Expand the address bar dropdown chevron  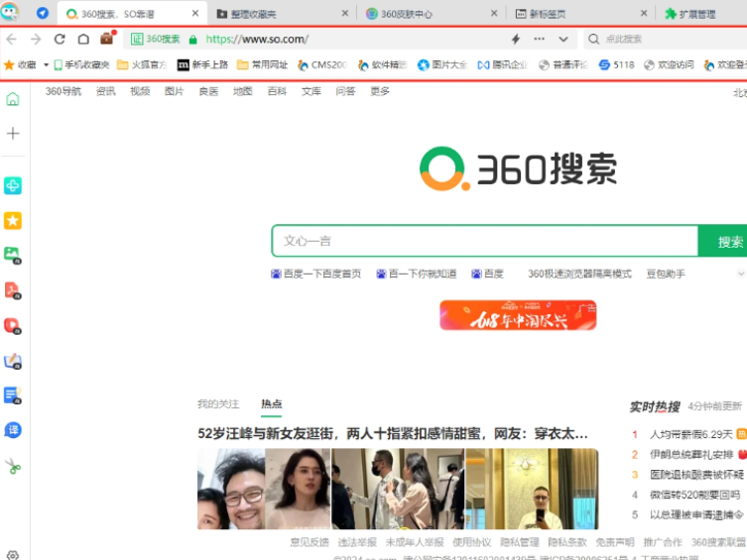point(563,39)
